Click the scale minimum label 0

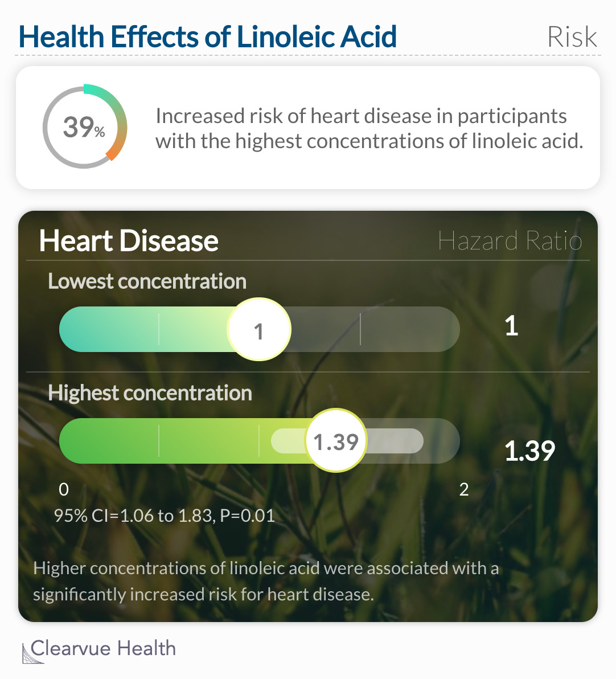64,490
